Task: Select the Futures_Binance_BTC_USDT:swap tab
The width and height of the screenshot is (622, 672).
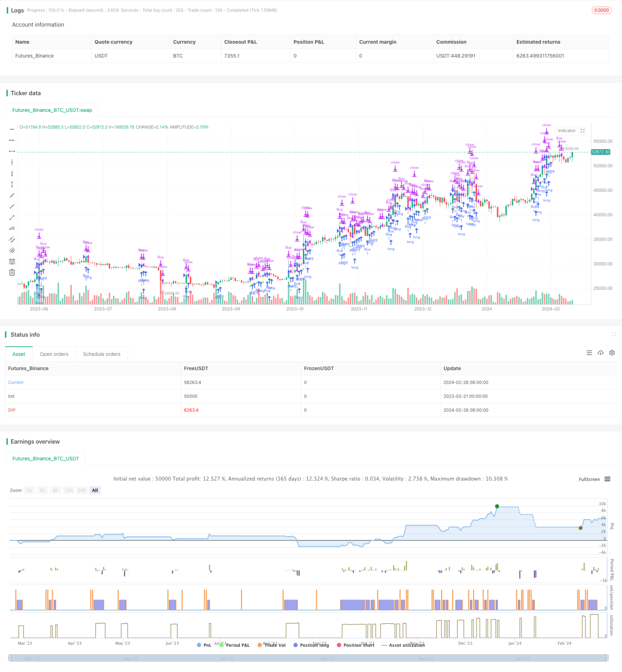Action: (52, 110)
